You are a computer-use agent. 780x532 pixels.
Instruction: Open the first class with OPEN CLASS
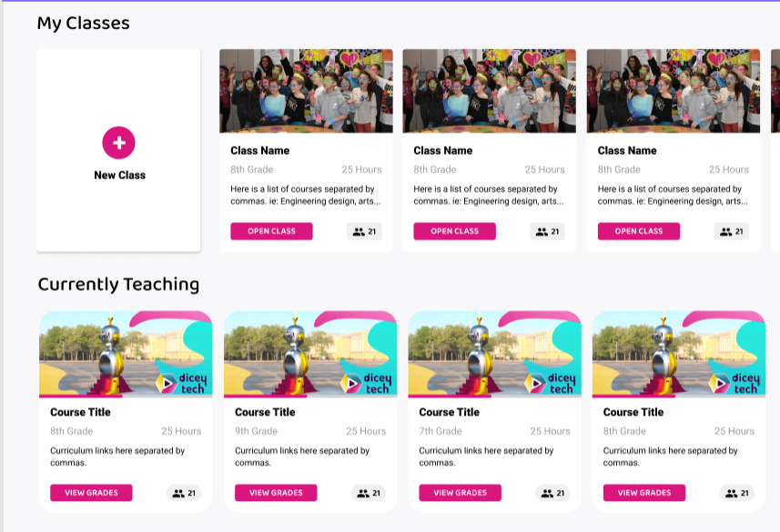271,231
